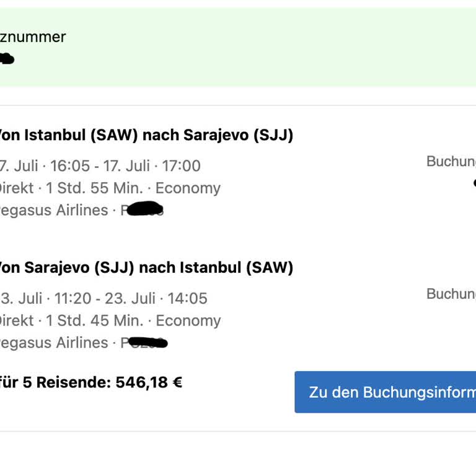
Task: Click the "Buchung" label beside the outbound flight
Action: click(451, 162)
